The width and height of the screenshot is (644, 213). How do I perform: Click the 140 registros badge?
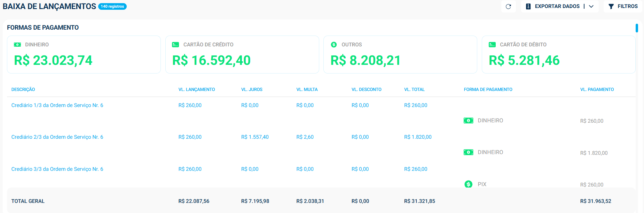coord(112,7)
